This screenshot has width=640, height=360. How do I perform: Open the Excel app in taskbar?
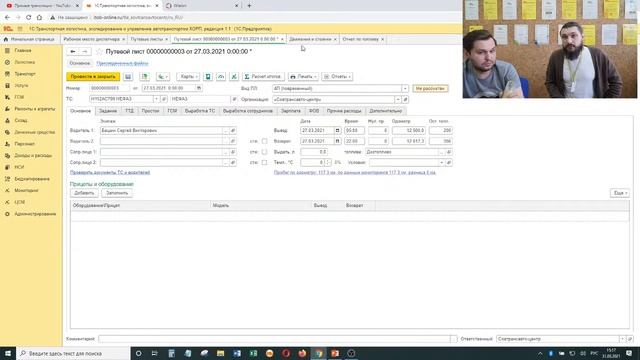[x=253, y=353]
